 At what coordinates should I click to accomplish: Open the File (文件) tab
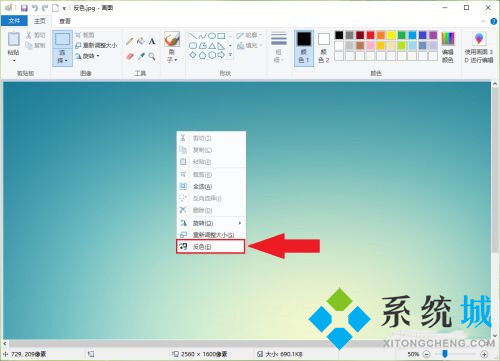pos(14,21)
